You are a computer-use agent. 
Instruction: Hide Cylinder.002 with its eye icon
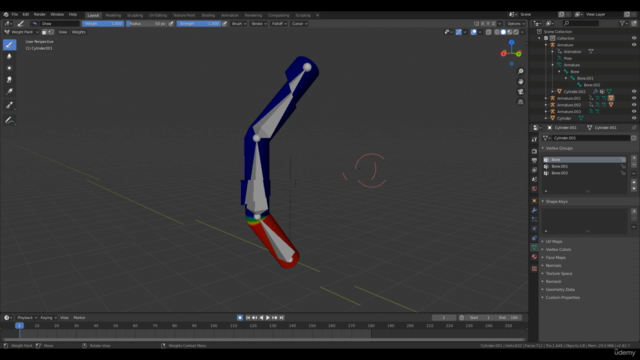click(x=634, y=91)
